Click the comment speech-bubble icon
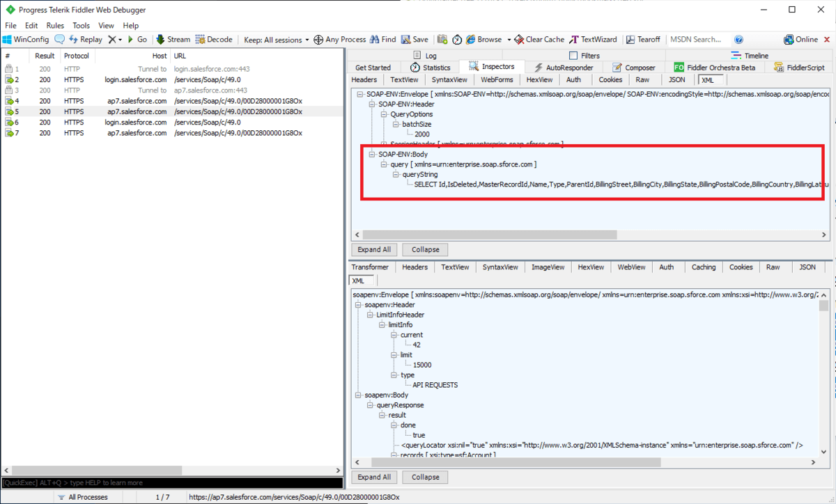 pyautogui.click(x=60, y=40)
